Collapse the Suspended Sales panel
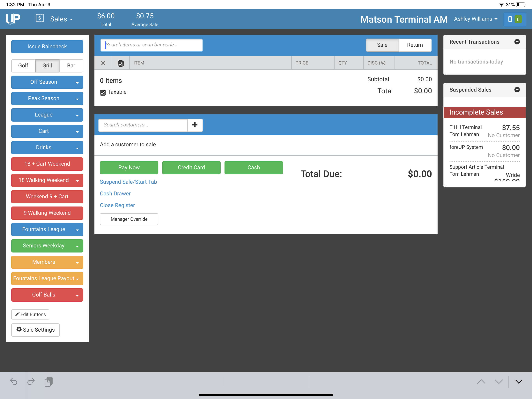The height and width of the screenshot is (399, 532). (517, 90)
